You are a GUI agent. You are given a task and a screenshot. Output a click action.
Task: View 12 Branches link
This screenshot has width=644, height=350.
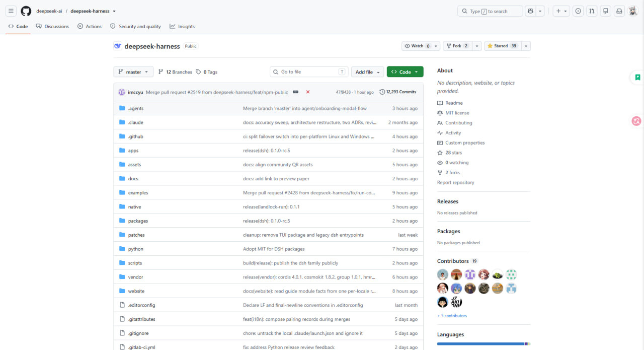pos(175,72)
